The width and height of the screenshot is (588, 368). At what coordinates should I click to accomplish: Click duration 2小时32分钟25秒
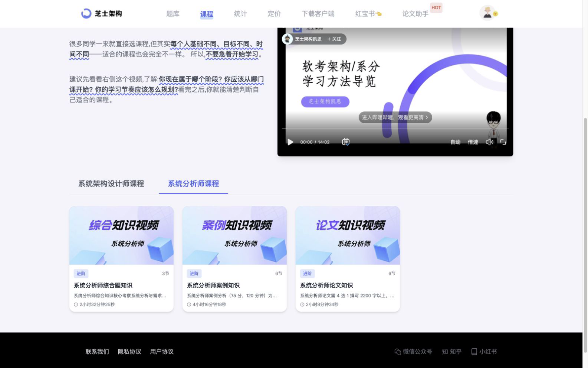[x=97, y=305]
